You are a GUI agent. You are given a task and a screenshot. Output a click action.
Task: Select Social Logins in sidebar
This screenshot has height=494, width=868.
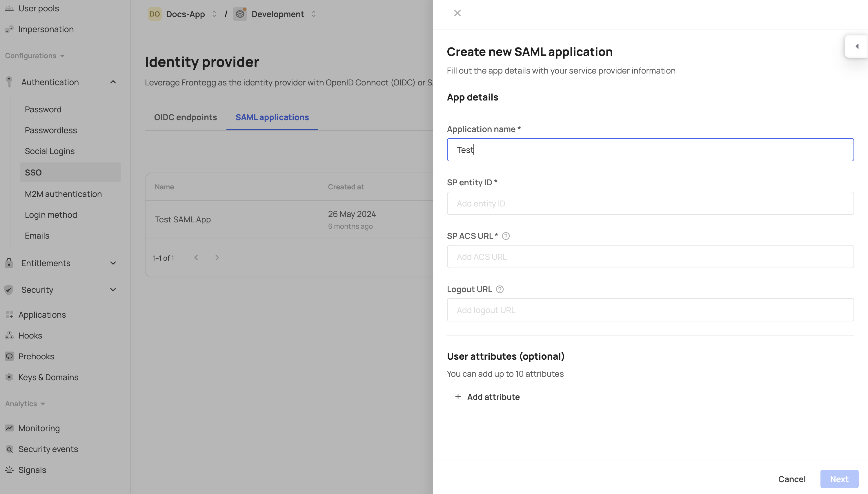pyautogui.click(x=50, y=151)
